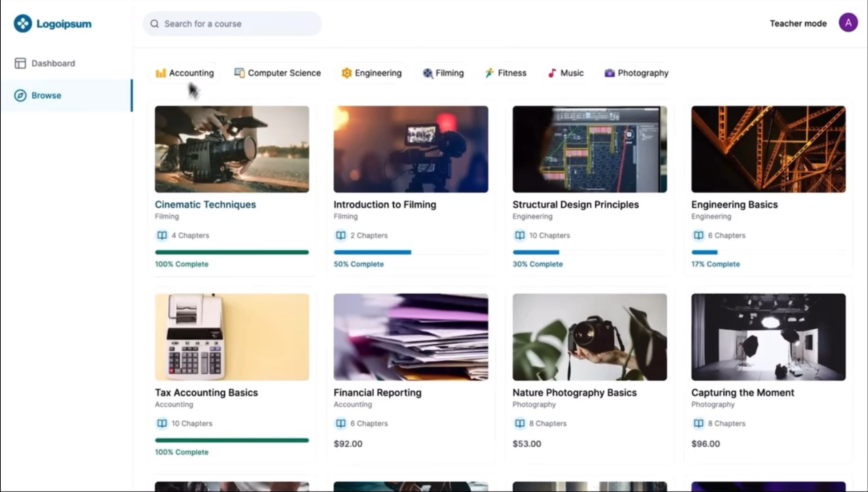Screen dimensions: 868x492
Task: Open the Cinematic Techniques course title
Action: click(x=205, y=205)
